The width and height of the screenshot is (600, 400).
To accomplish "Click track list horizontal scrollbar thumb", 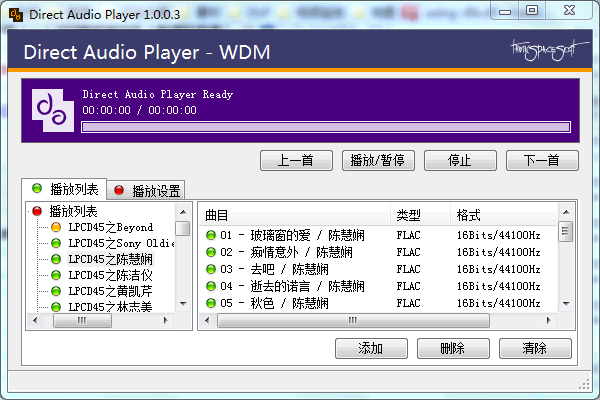I will click(x=353, y=320).
